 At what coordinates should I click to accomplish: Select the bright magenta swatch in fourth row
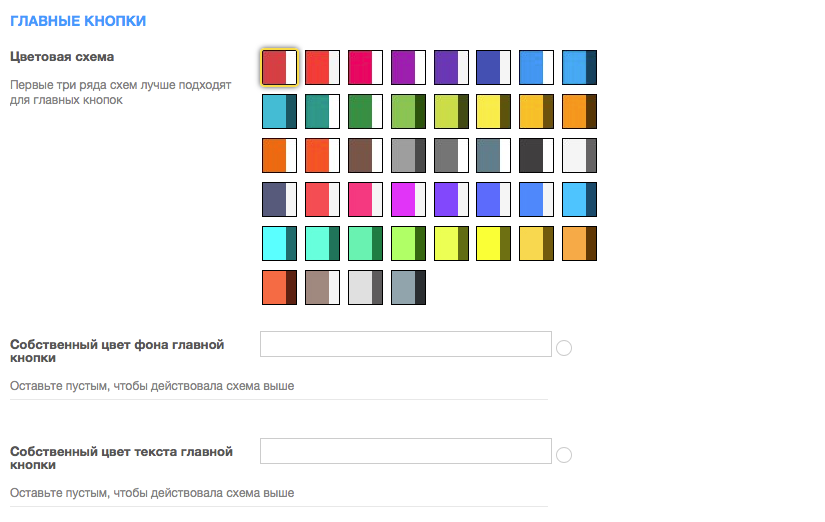(408, 199)
